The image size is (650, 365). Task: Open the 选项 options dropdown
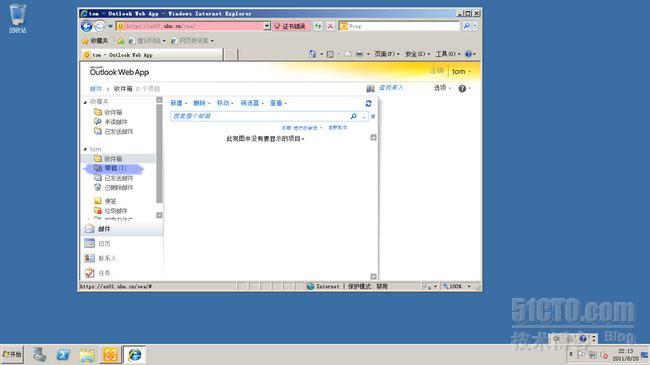point(442,88)
